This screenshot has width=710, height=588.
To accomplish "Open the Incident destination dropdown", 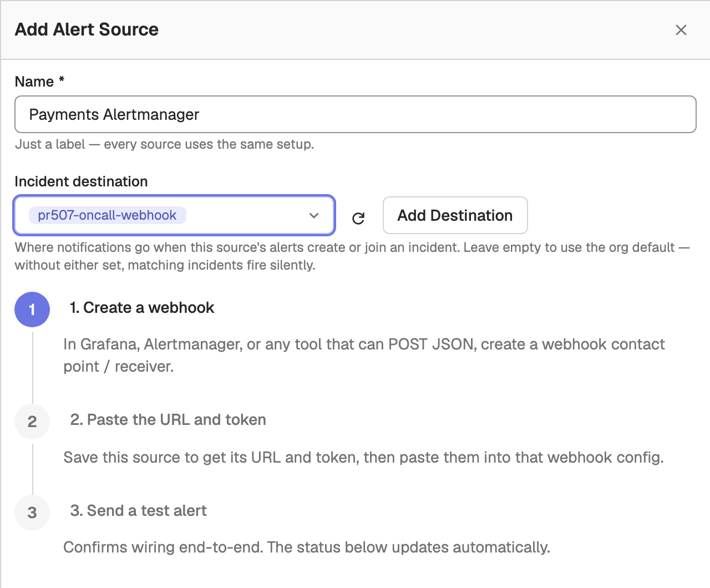I will [174, 215].
